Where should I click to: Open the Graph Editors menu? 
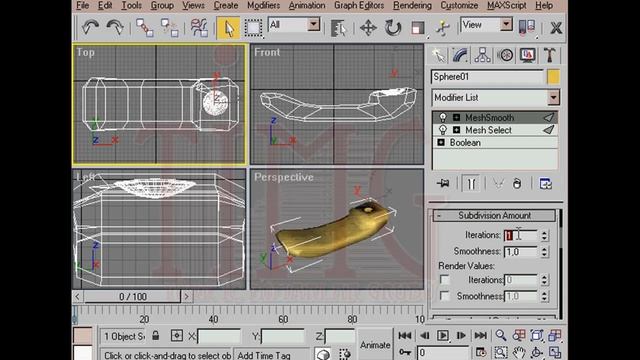(359, 6)
